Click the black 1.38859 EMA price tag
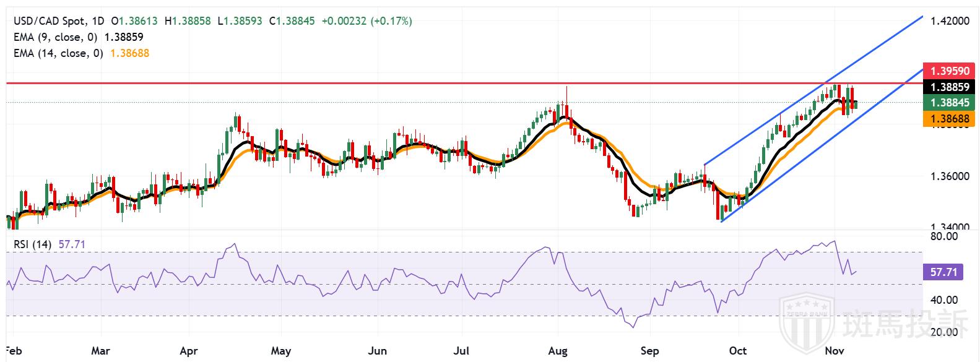The width and height of the screenshot is (980, 362). pyautogui.click(x=949, y=87)
